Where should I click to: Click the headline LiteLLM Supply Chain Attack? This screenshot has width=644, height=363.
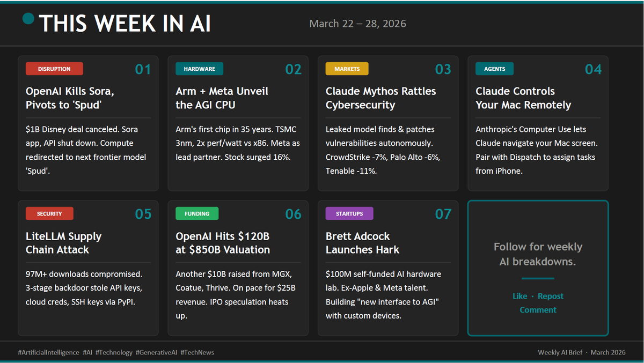click(x=63, y=243)
